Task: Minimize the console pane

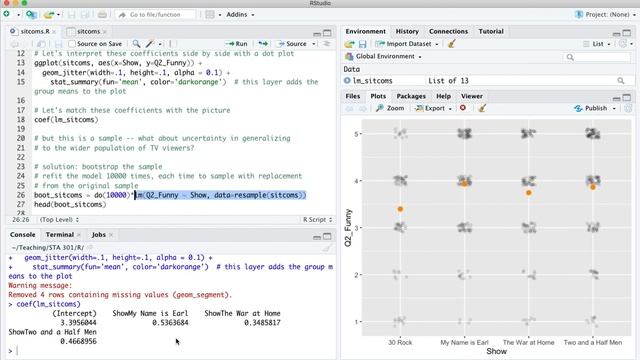Action: tap(317, 236)
